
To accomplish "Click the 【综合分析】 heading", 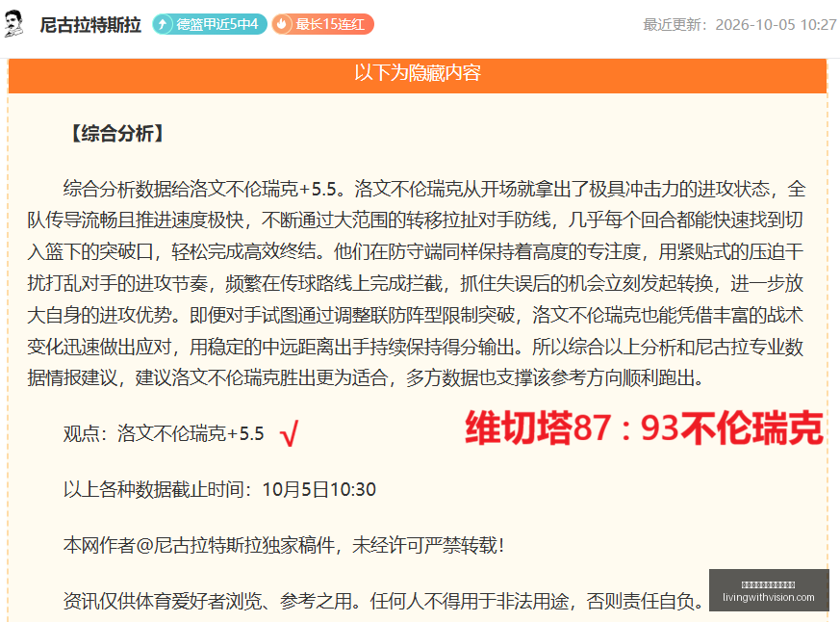I will (117, 134).
